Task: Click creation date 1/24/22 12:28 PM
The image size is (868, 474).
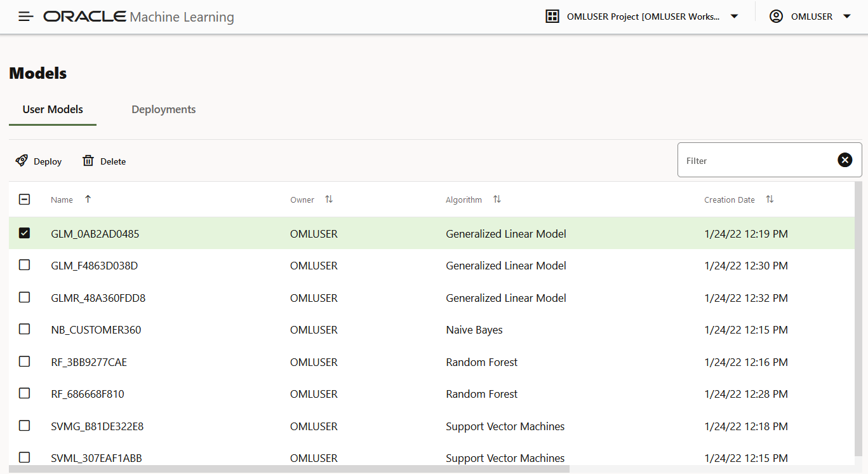Action: (x=746, y=394)
